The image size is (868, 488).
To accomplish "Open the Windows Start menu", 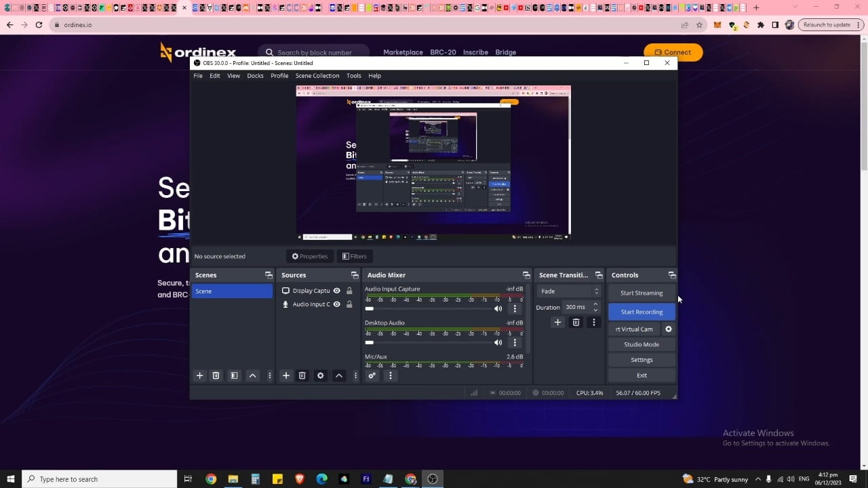I will pyautogui.click(x=11, y=479).
